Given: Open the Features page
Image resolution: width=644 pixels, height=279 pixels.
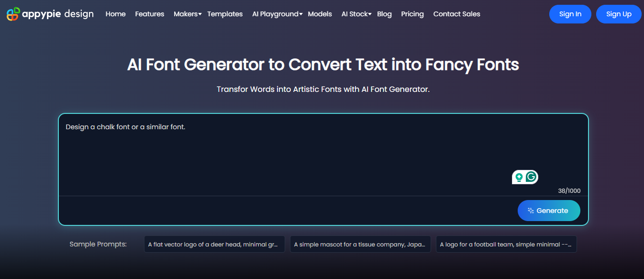Looking at the screenshot, I should click(x=150, y=14).
